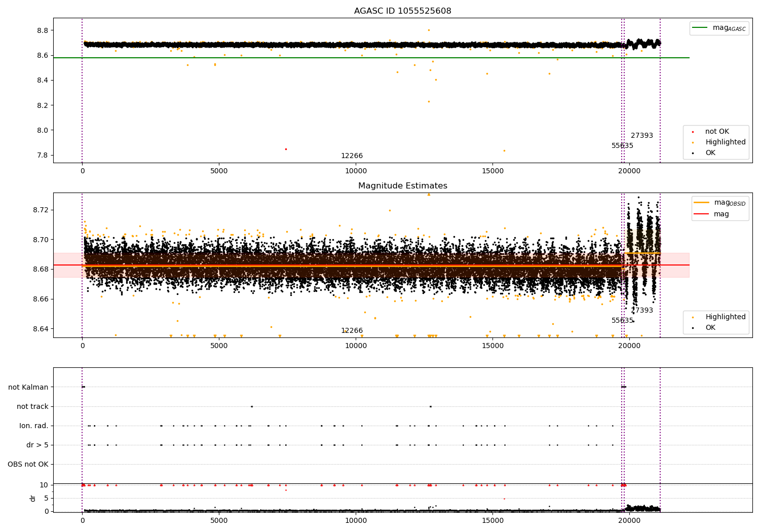Screen dimensions: 760x532
Task: Click the 12266 annotation in Magnitude Estimates plot
Action: pyautogui.click(x=352, y=331)
